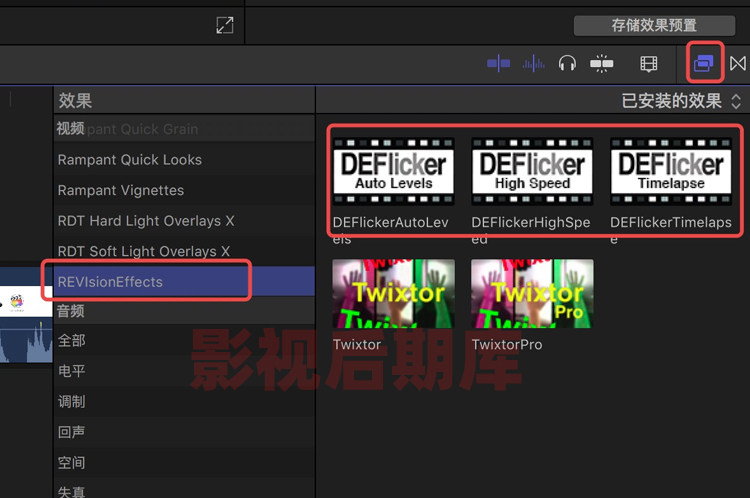Toggle the snapping icon
The height and width of the screenshot is (498, 750).
[602, 63]
